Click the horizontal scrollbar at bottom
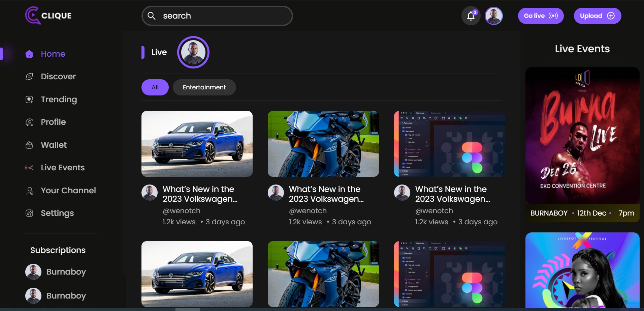Viewport: 644px width, 311px height. (188, 309)
